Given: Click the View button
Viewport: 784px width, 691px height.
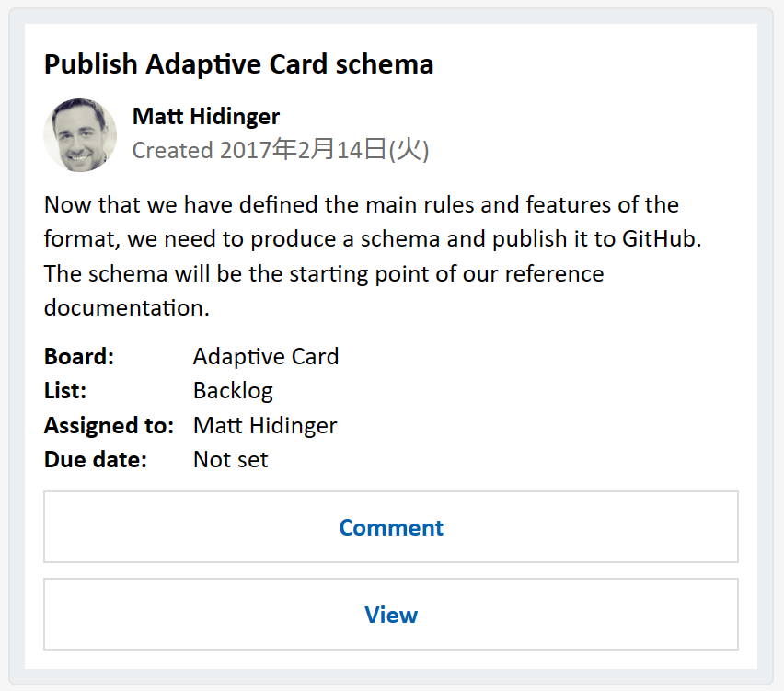Looking at the screenshot, I should click(x=390, y=615).
